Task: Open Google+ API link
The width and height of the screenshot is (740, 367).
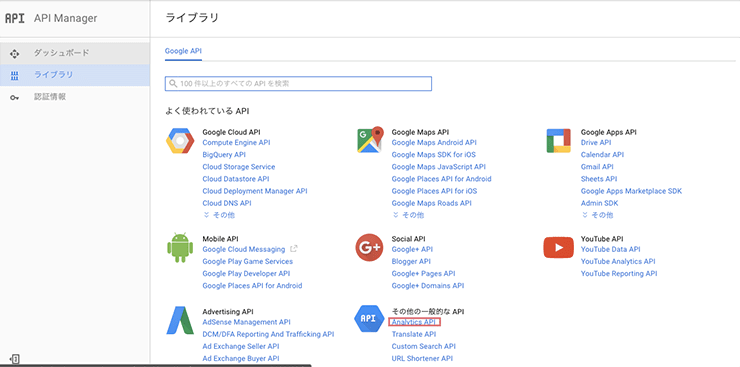Action: click(x=412, y=249)
